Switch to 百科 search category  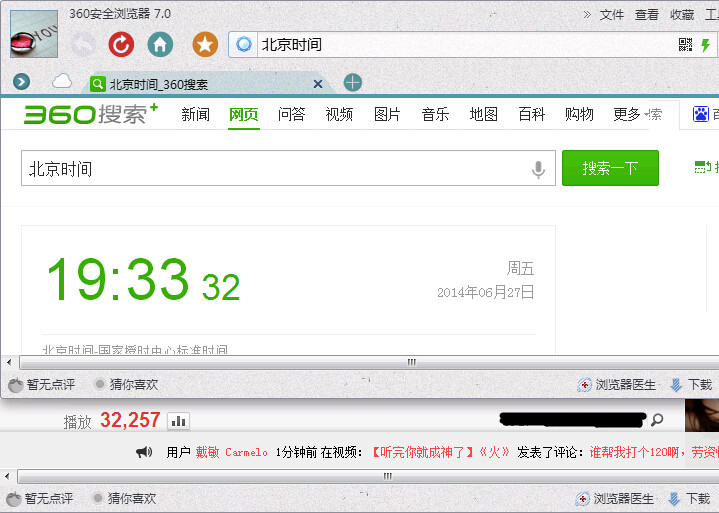coord(531,114)
